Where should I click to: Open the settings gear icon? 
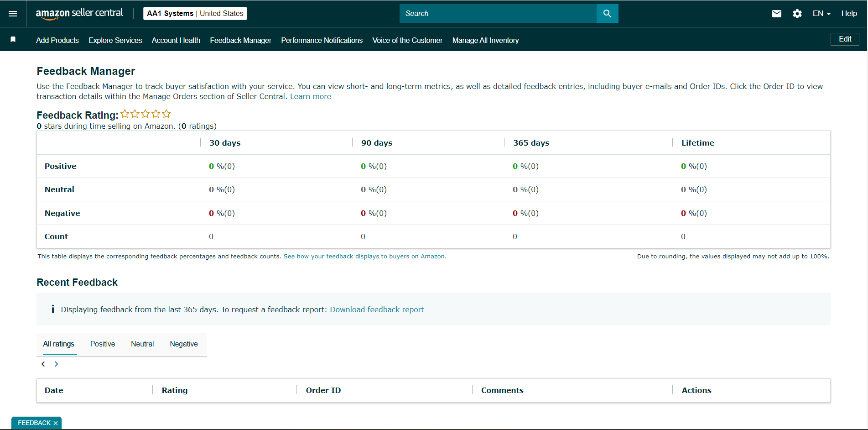797,14
